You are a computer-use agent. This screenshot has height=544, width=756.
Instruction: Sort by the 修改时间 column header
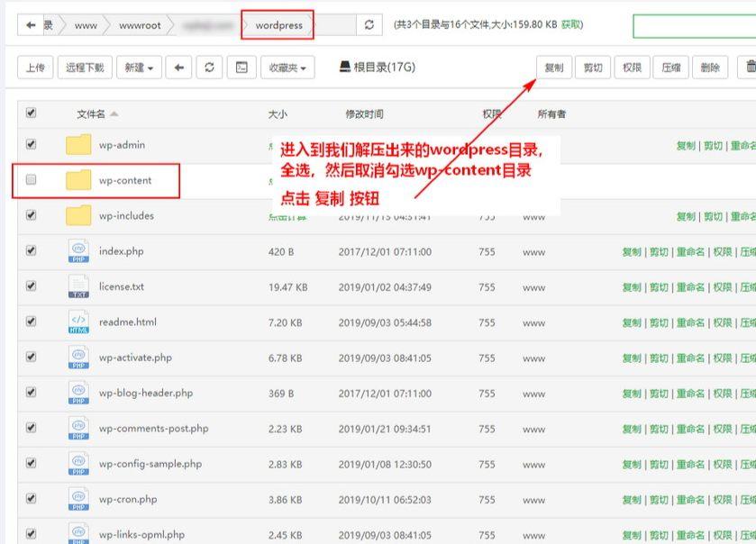pyautogui.click(x=365, y=114)
